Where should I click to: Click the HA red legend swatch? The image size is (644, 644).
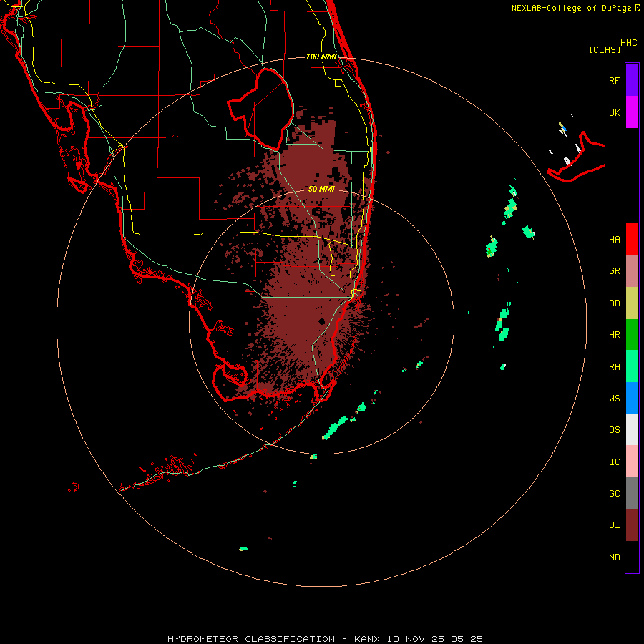point(632,239)
